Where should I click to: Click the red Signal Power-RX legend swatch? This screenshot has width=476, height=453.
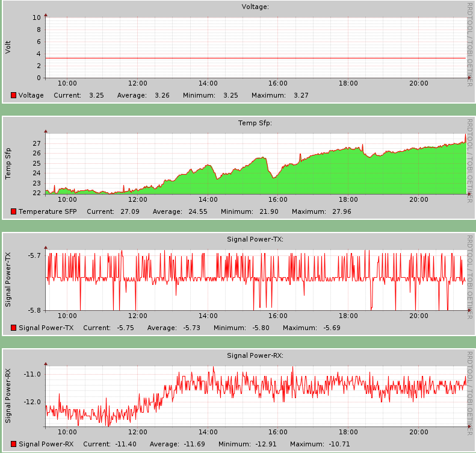pyautogui.click(x=13, y=444)
